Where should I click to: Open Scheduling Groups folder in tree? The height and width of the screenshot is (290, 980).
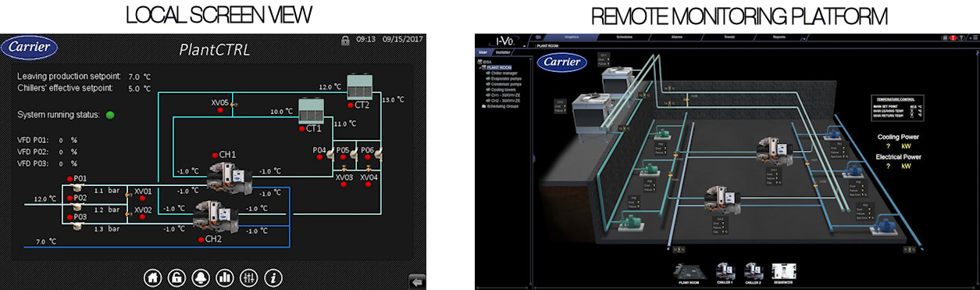click(x=500, y=106)
